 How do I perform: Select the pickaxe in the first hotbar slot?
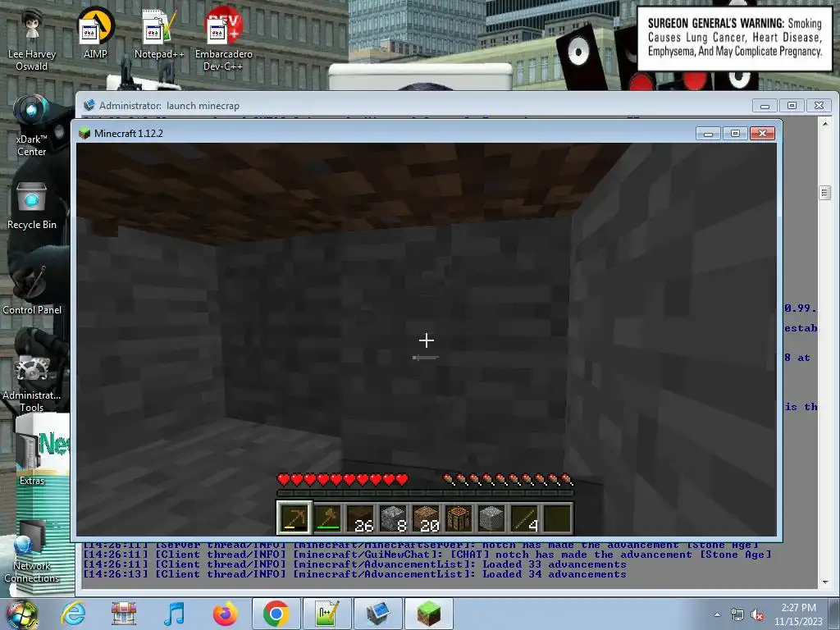pyautogui.click(x=294, y=518)
